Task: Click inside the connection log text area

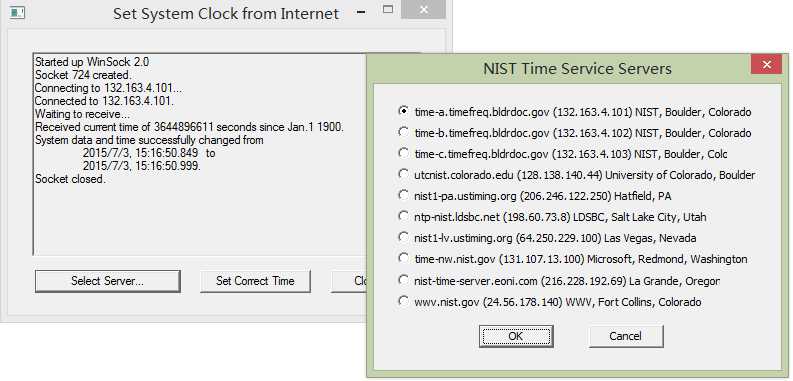Action: click(x=200, y=154)
